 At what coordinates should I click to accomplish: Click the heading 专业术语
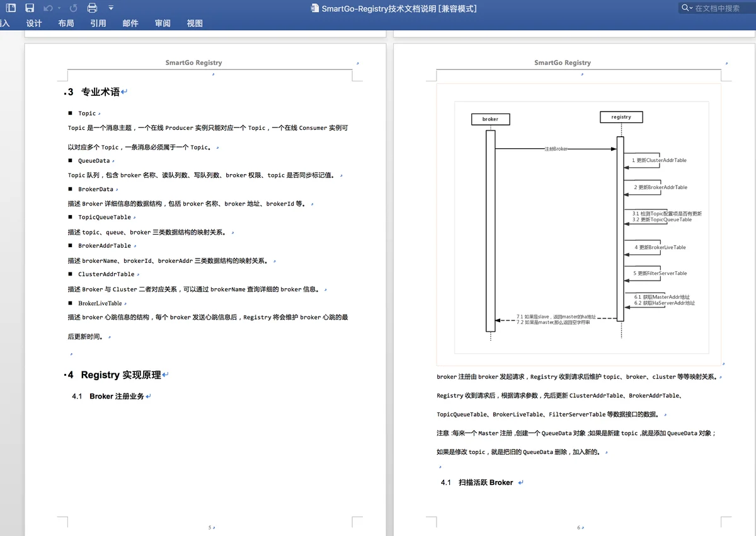[100, 92]
